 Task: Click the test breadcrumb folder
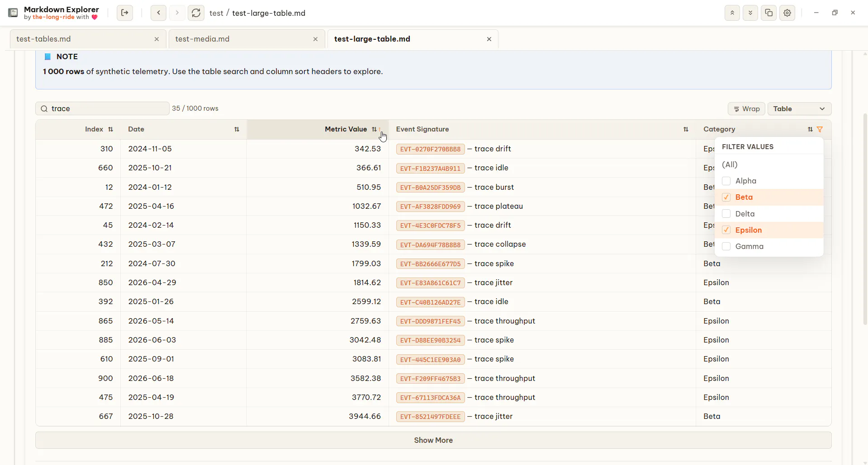216,13
